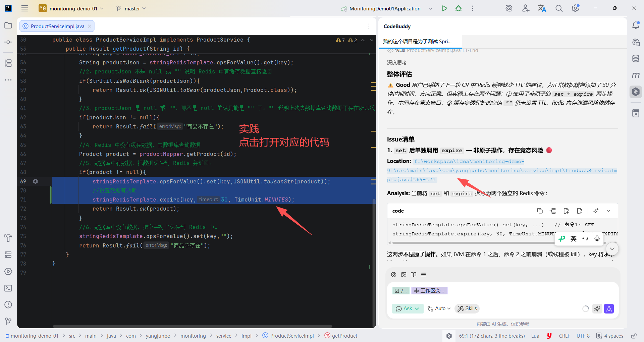Image resolution: width=644 pixels, height=342 pixels.
Task: Open the Git tool window
Action: pyautogui.click(x=8, y=321)
